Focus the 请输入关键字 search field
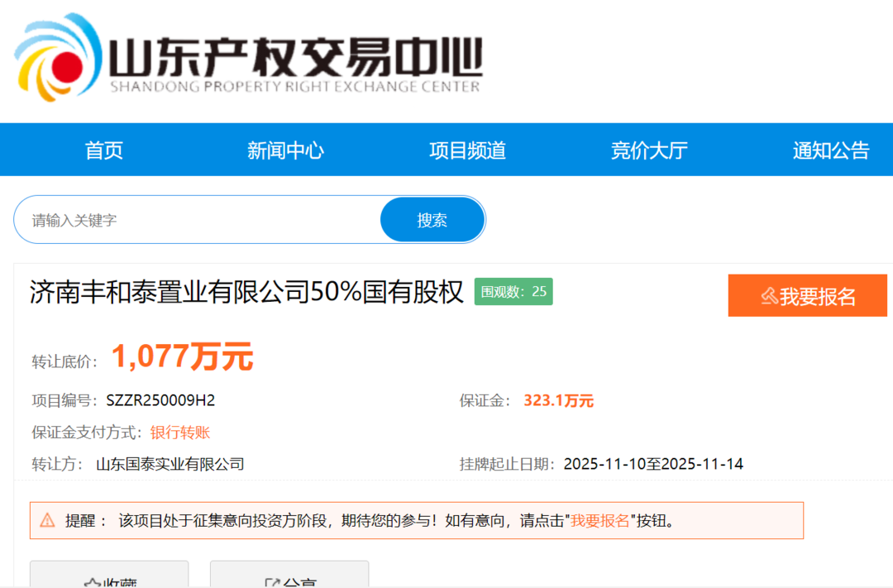Viewport: 893px width, 588px height. coord(198,220)
